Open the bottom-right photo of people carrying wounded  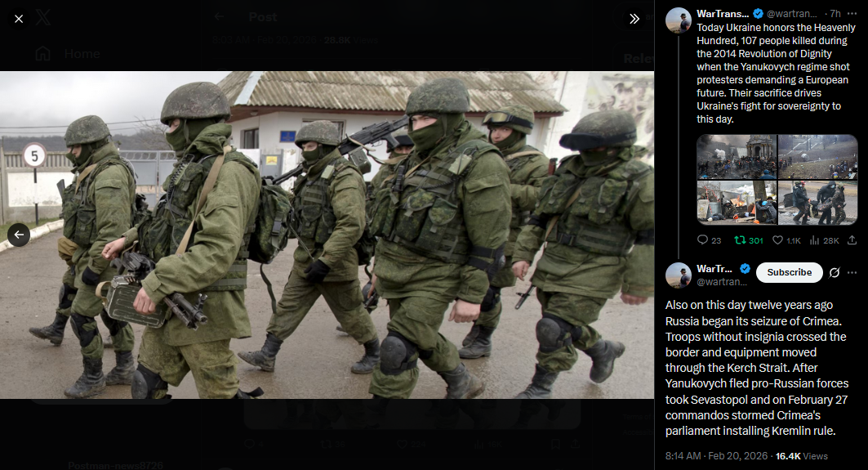[817, 202]
